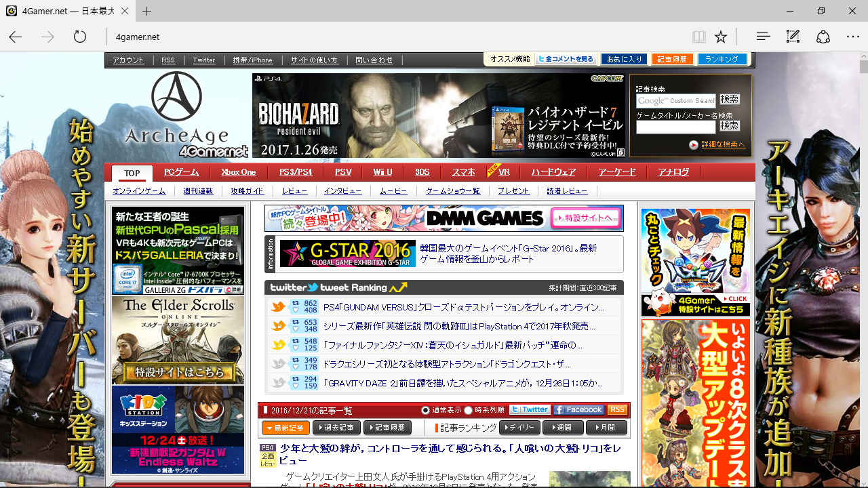Open a new browser tab

tap(146, 11)
